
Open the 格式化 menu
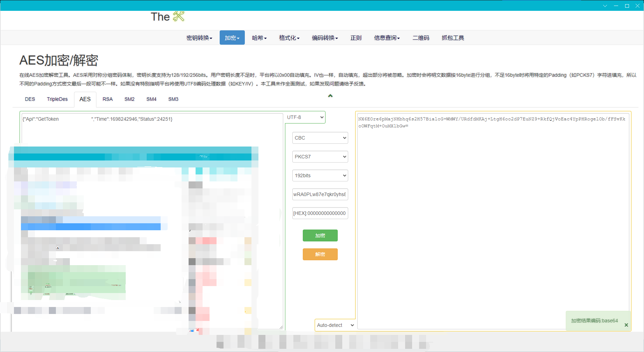point(289,38)
